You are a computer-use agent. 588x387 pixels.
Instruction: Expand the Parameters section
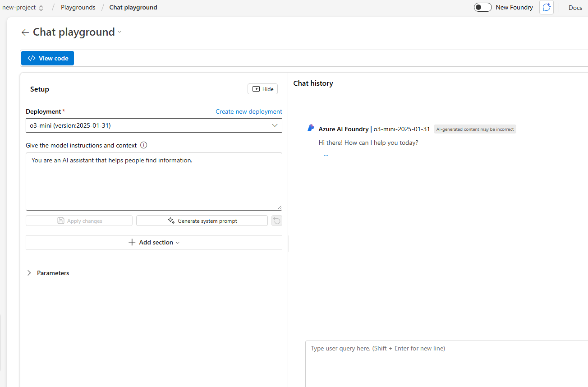coord(30,273)
